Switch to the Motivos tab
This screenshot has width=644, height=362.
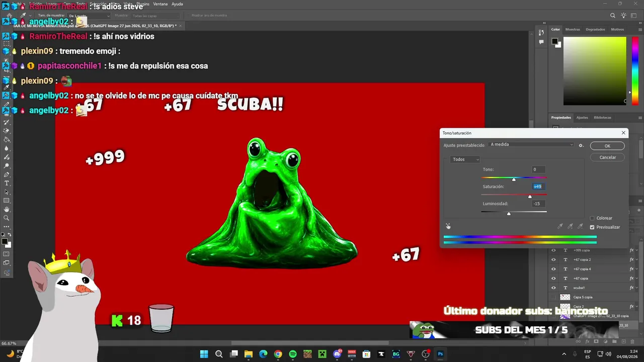tap(617, 29)
